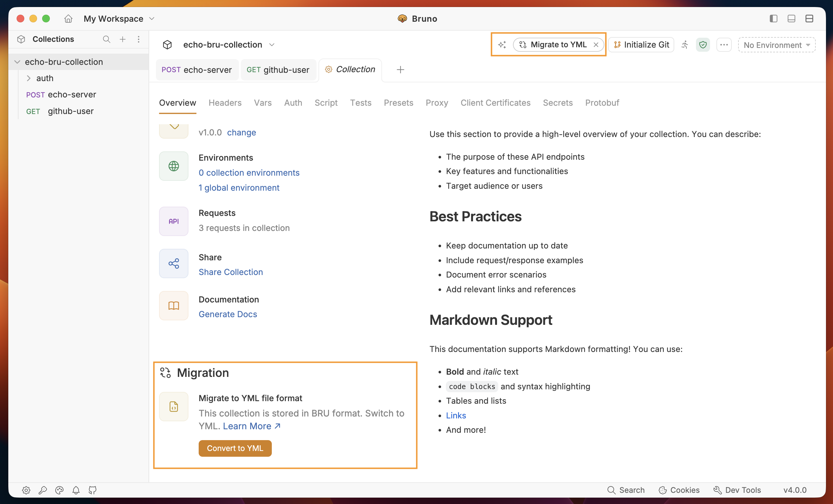The height and width of the screenshot is (504, 833).
Task: Open the Collections vertical dots menu
Action: point(139,39)
